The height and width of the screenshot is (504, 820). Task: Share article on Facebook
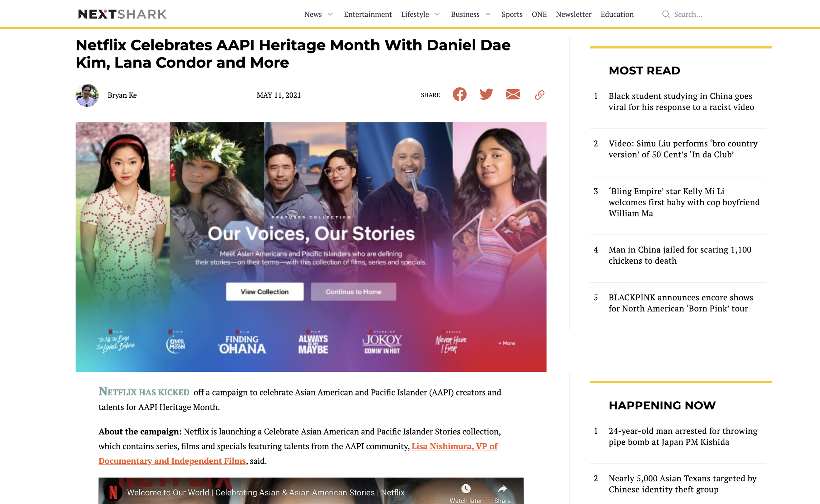coord(460,95)
